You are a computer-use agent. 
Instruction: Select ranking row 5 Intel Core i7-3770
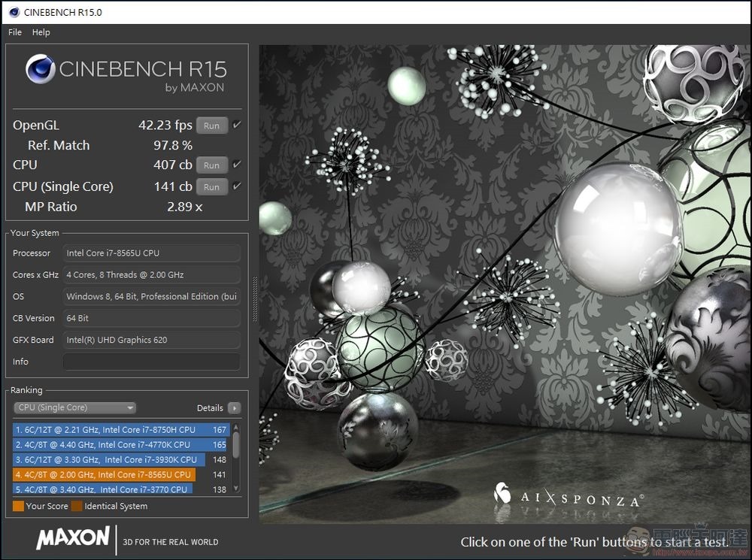tap(121, 489)
